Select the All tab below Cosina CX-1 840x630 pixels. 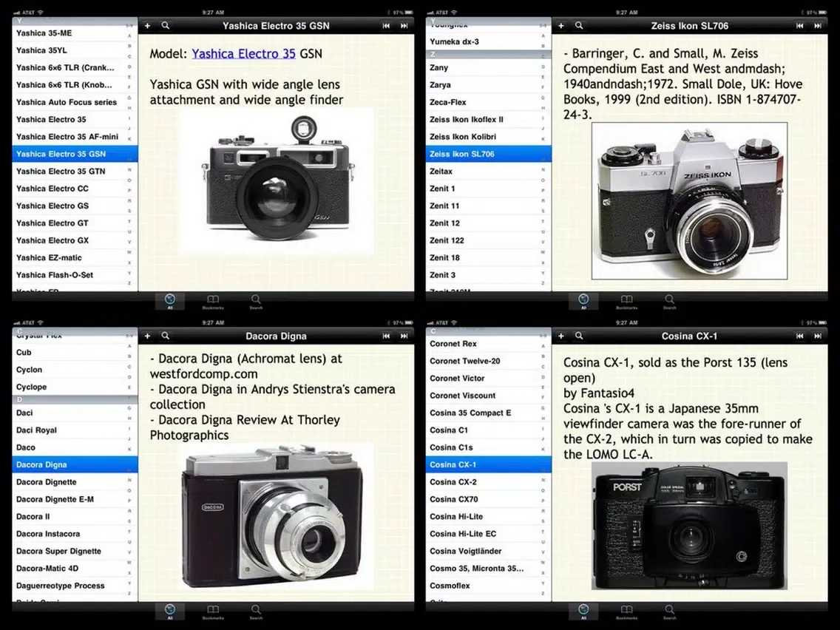583,612
